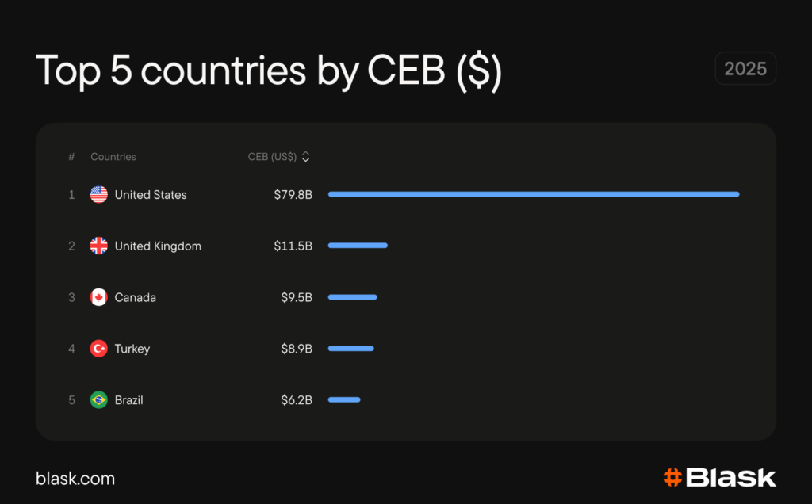Open the blask.com link
The image size is (812, 504).
click(x=75, y=479)
